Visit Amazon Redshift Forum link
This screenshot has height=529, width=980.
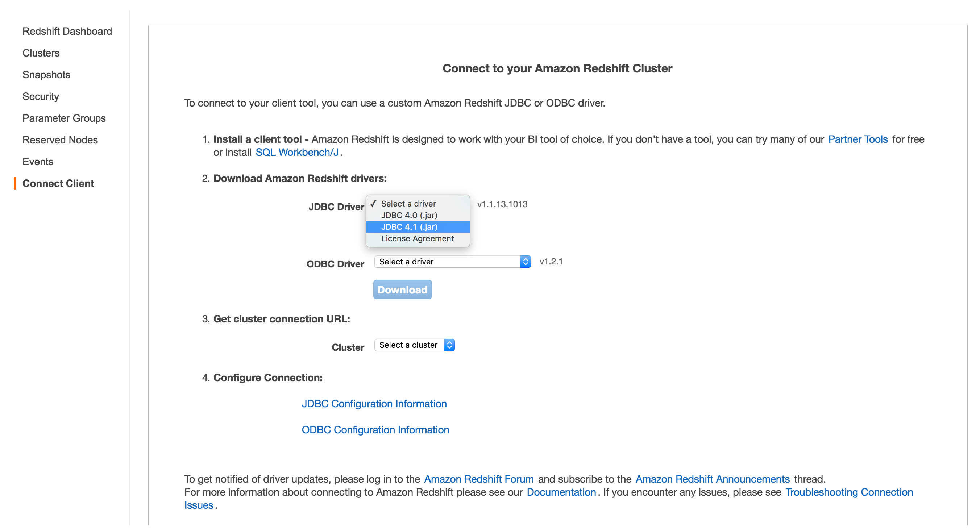(x=479, y=479)
